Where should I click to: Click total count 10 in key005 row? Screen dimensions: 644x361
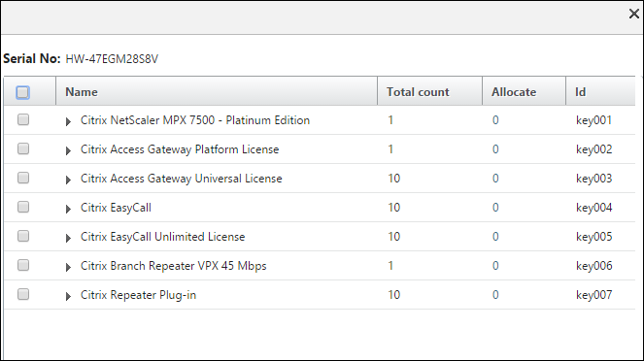(x=393, y=237)
